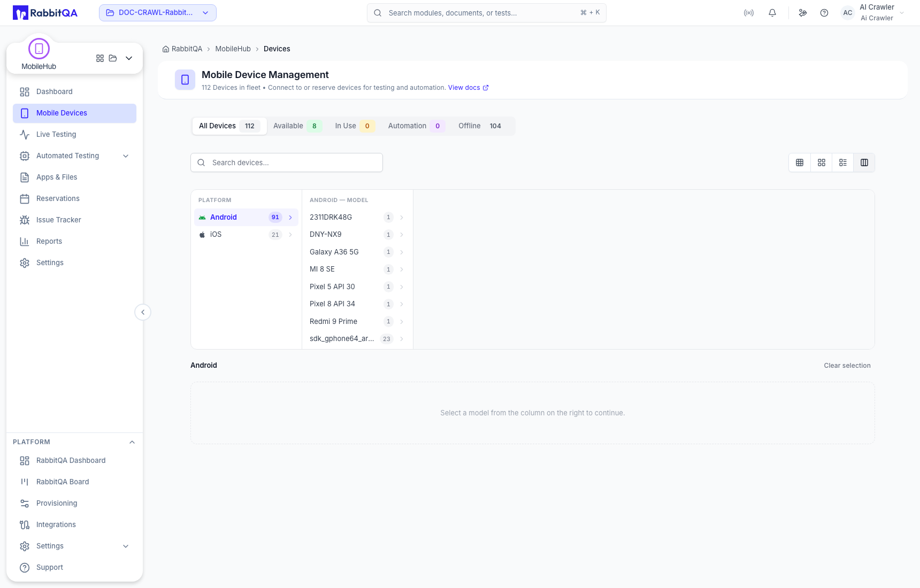
Task: Expand the Android platform row chevron
Action: pyautogui.click(x=290, y=218)
